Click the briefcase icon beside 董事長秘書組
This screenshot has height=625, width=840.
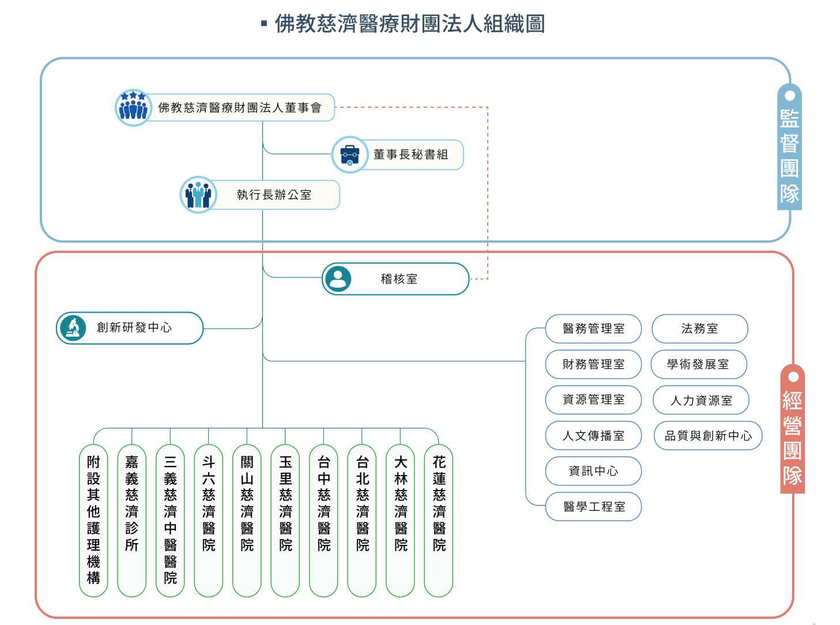point(350,155)
